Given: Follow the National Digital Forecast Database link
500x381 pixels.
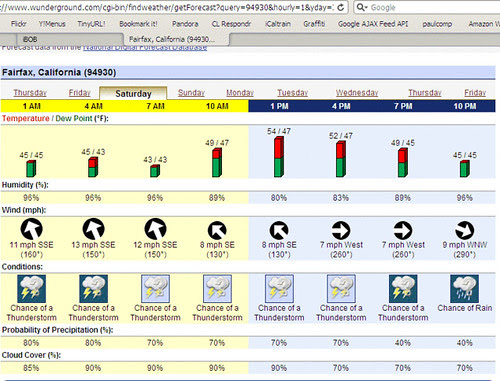Looking at the screenshot, I should click(x=145, y=48).
